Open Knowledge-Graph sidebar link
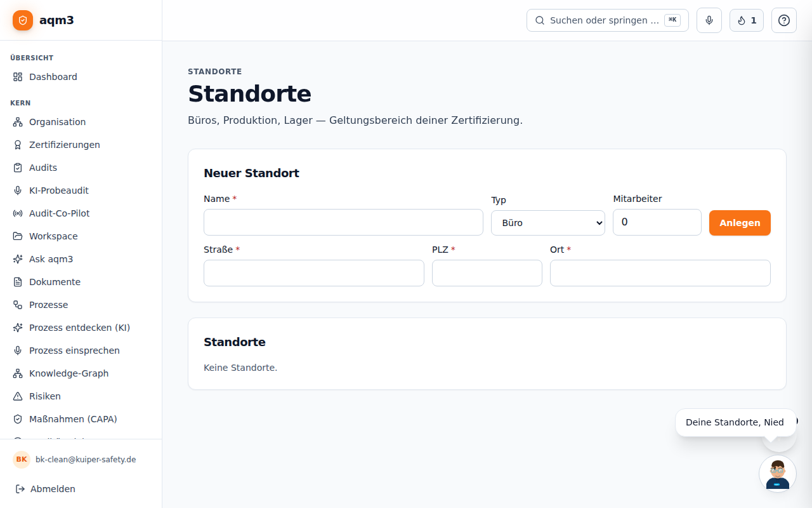 pos(81,373)
